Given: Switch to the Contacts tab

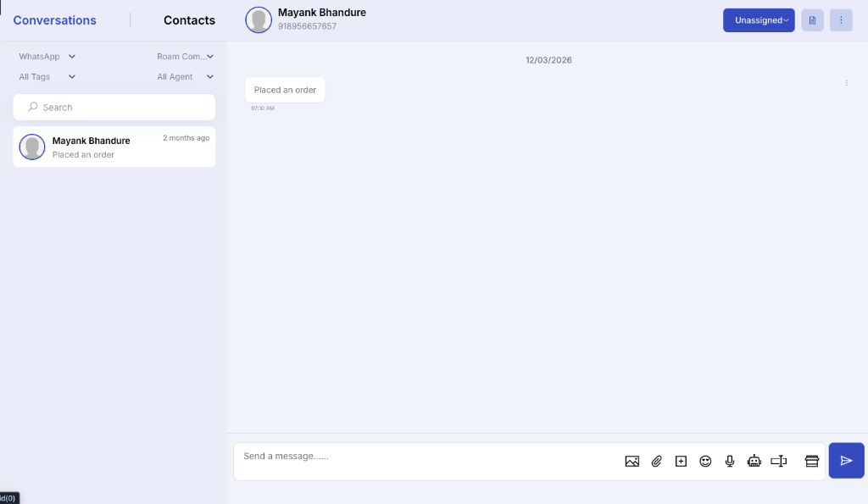Looking at the screenshot, I should [189, 20].
